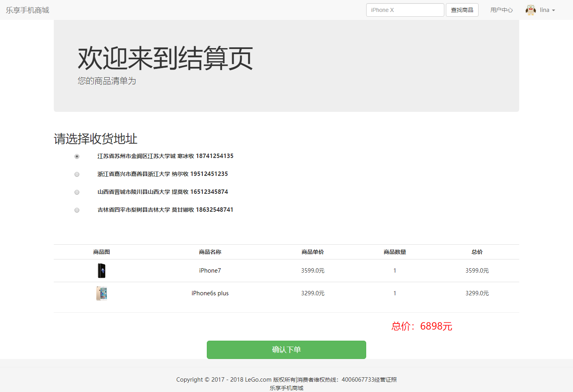This screenshot has width=573, height=392.
Task: Open the lina account dropdown
Action: 547,10
